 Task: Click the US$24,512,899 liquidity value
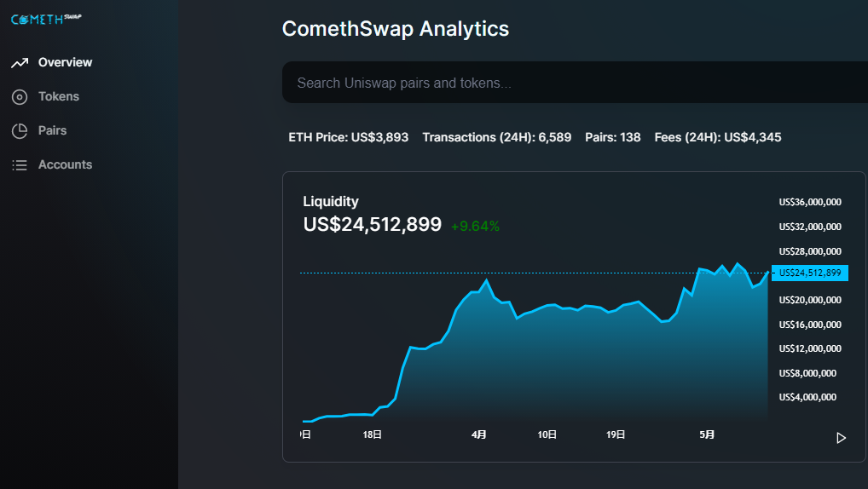373,225
